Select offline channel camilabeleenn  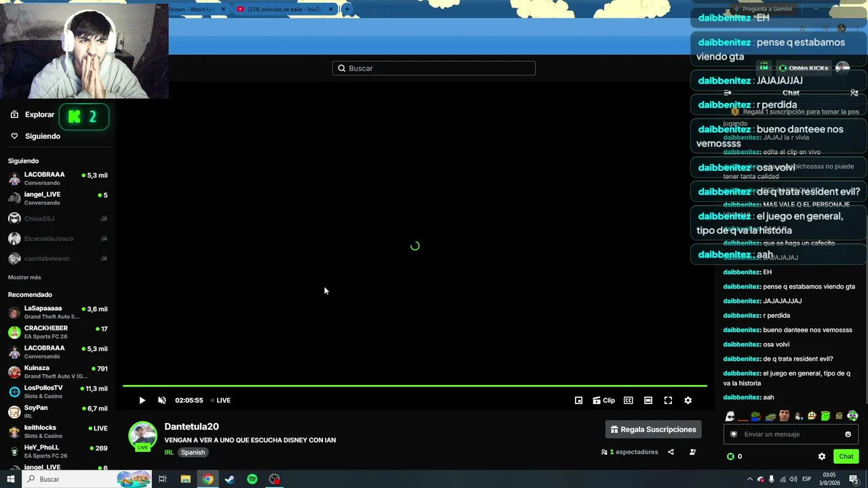coord(58,258)
